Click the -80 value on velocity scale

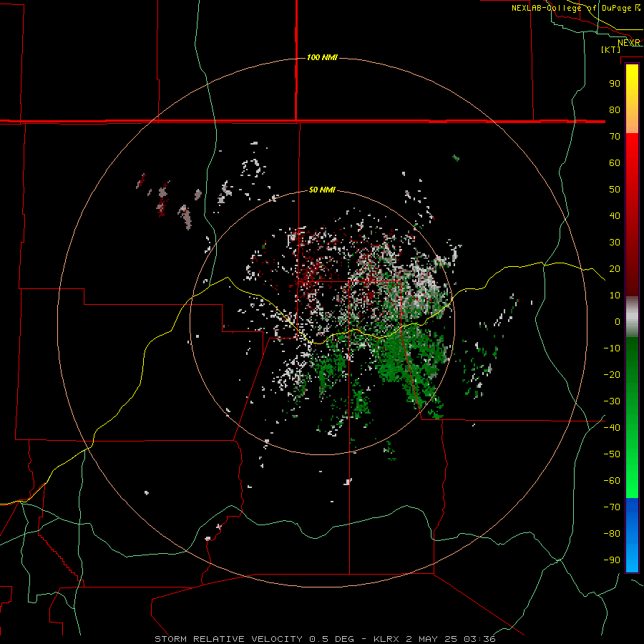[612, 534]
